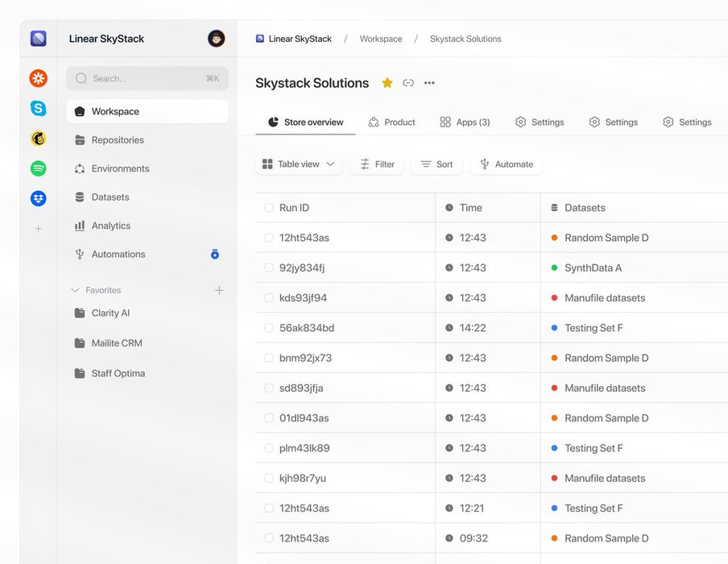The width and height of the screenshot is (728, 564).
Task: Add a new favorite with plus icon
Action: point(219,290)
